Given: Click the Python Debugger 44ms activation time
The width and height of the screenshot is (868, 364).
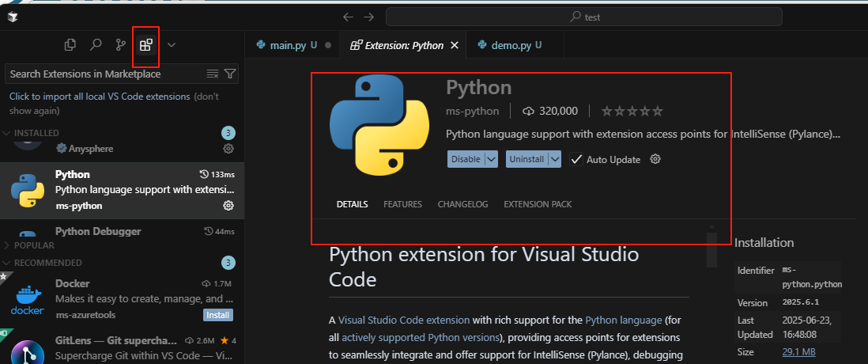Looking at the screenshot, I should 220,231.
